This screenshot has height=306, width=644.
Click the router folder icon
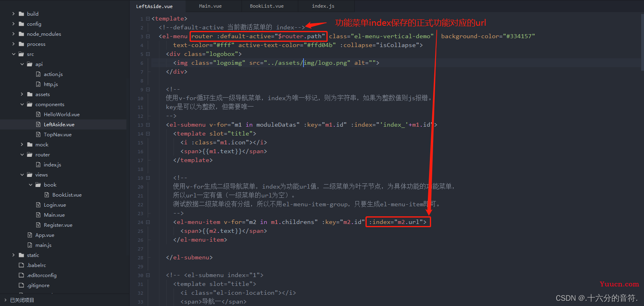coord(30,154)
